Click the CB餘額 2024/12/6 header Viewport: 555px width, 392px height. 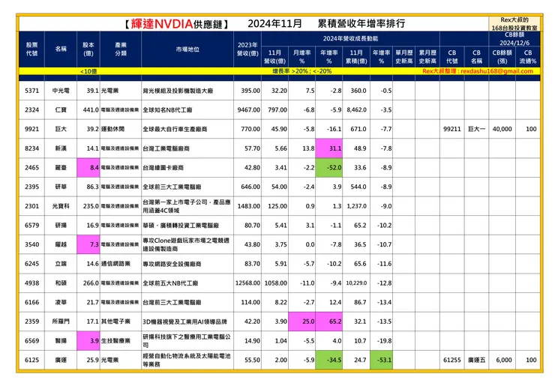[x=514, y=39]
